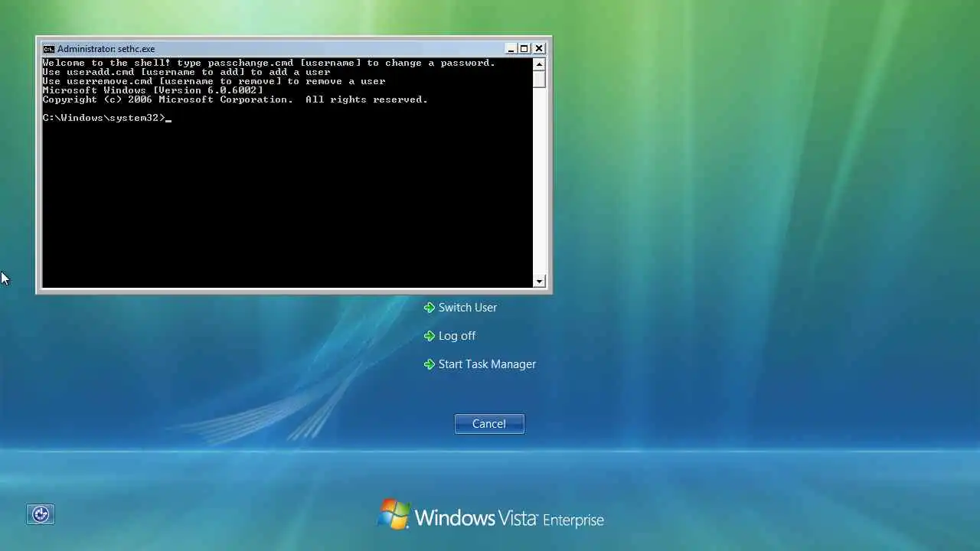This screenshot has width=980, height=551.
Task: Click the "Welcome to the shell!" line
Action: pos(269,63)
